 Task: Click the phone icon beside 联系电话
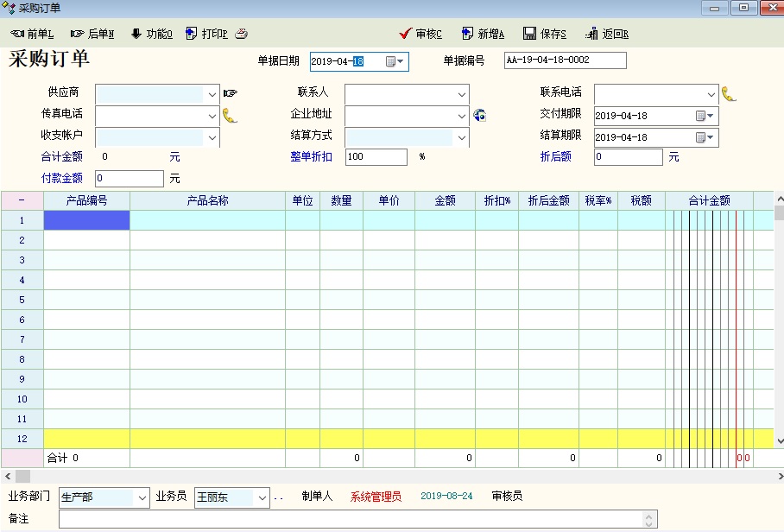tap(729, 93)
